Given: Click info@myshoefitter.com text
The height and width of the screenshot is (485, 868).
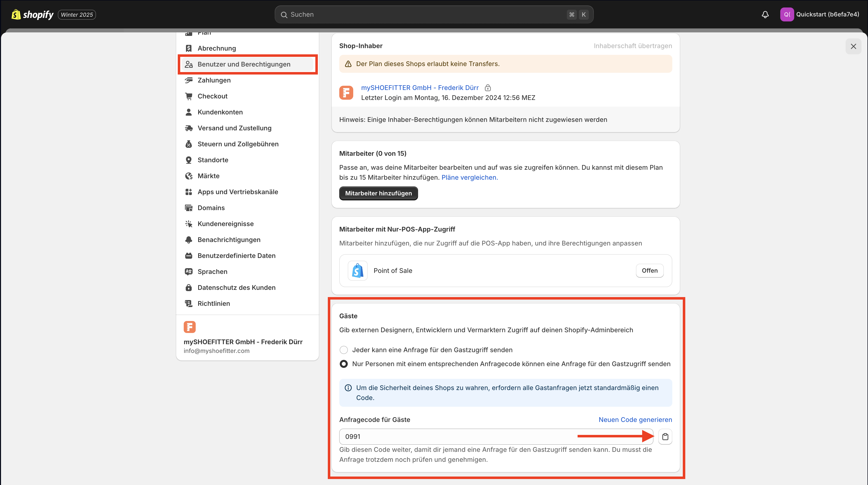Looking at the screenshot, I should click(217, 351).
